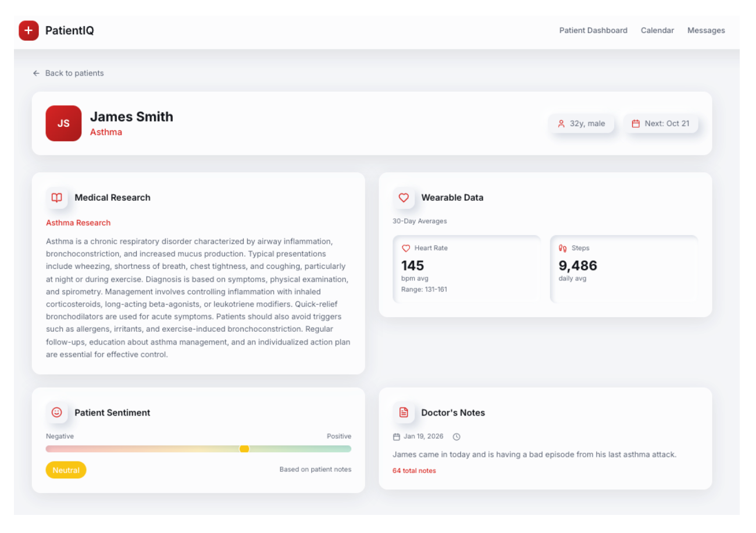Click the PatientIQ red plus logo
Screen dimensions: 756x533
pos(28,30)
